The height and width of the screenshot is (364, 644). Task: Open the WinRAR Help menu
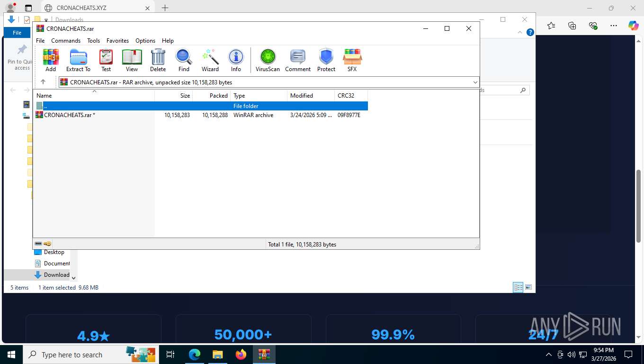(x=168, y=41)
